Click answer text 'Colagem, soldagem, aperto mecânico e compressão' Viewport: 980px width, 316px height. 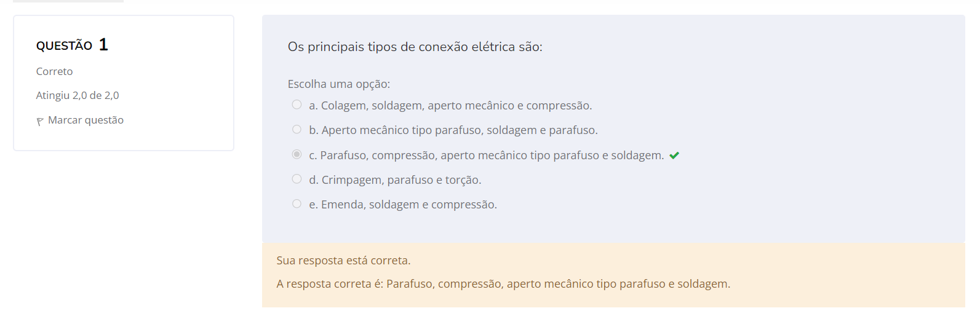pos(456,106)
